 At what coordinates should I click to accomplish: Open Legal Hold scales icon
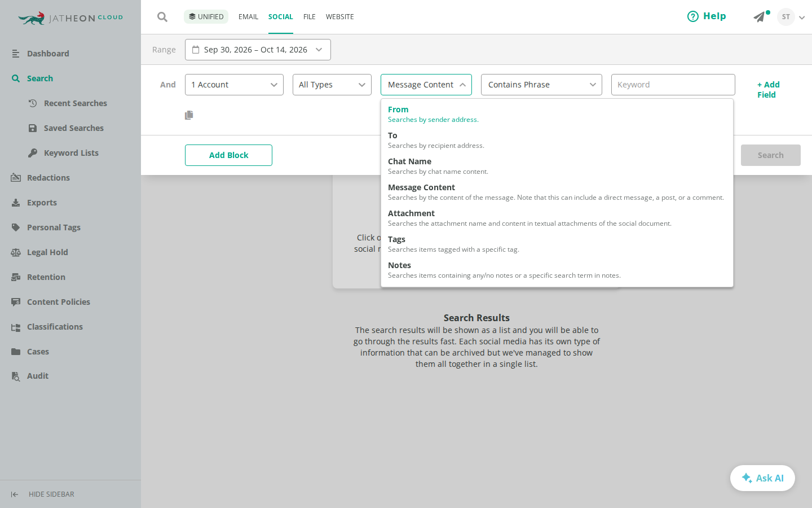pos(16,252)
